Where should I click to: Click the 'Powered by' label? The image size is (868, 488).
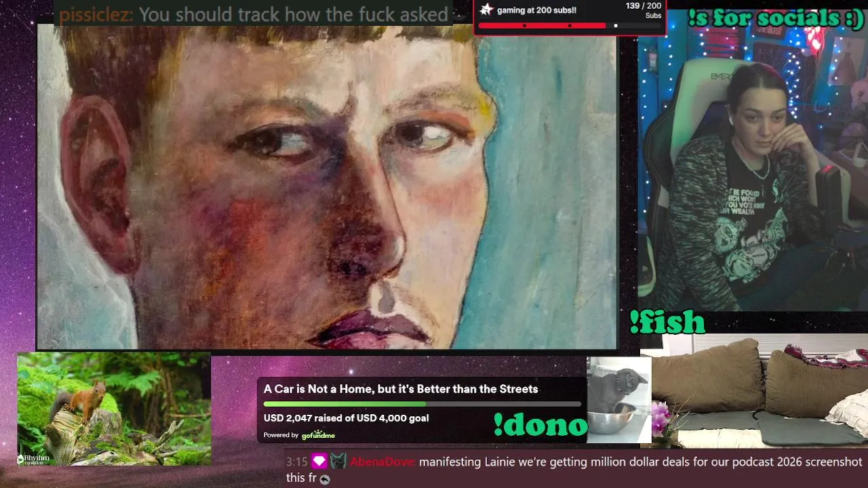tap(281, 435)
